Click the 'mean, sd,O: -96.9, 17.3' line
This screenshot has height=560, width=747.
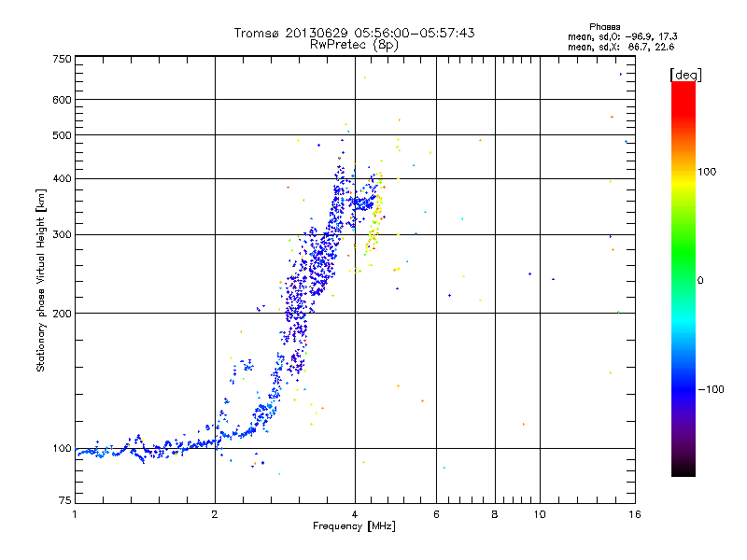[622, 36]
